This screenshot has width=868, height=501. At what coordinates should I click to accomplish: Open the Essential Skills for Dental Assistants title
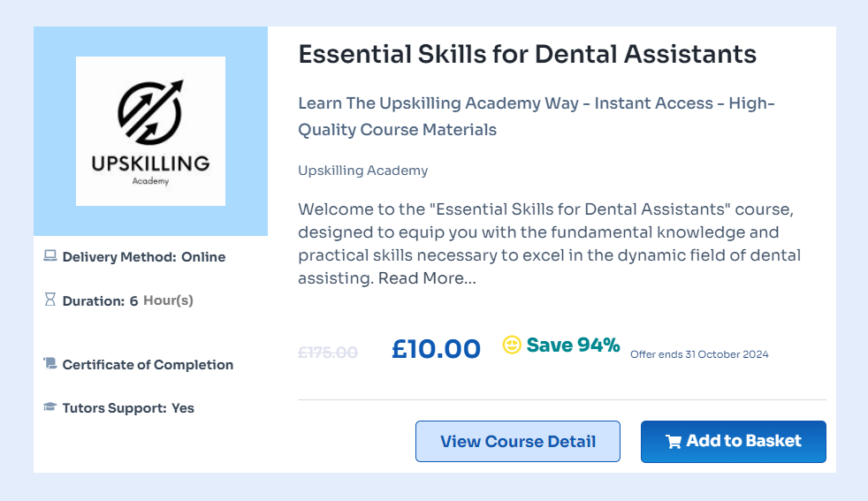(x=527, y=55)
